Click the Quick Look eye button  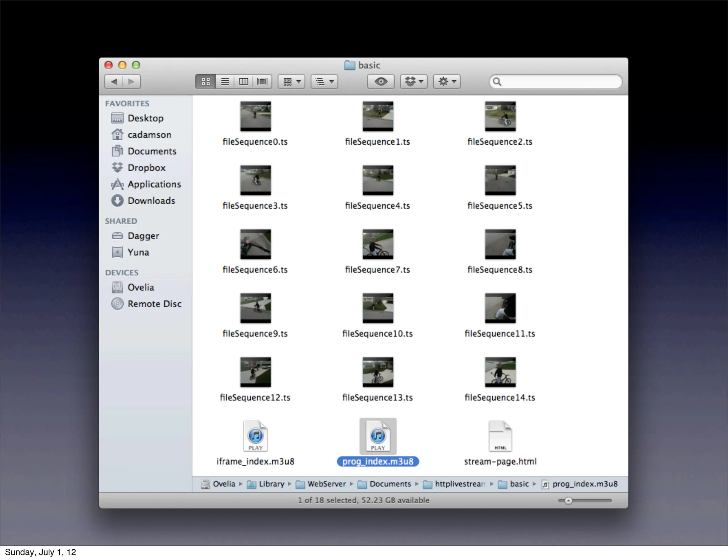click(380, 82)
